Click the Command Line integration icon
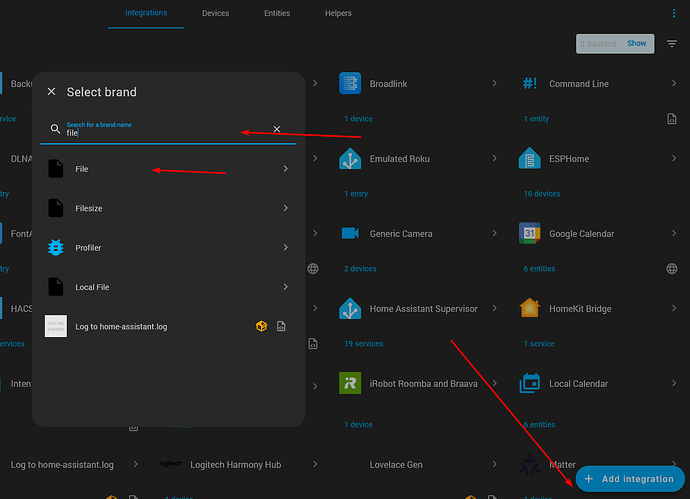The width and height of the screenshot is (690, 499). [530, 84]
